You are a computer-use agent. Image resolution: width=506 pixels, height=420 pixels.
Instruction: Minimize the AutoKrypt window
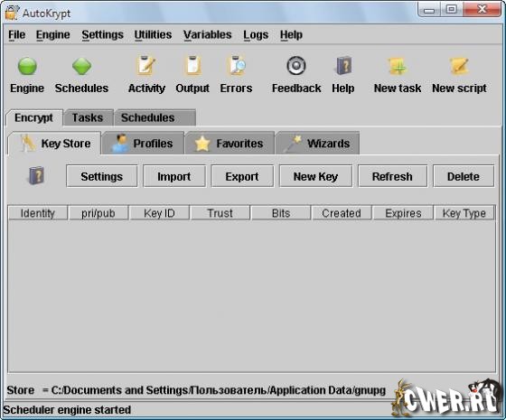pyautogui.click(x=429, y=10)
